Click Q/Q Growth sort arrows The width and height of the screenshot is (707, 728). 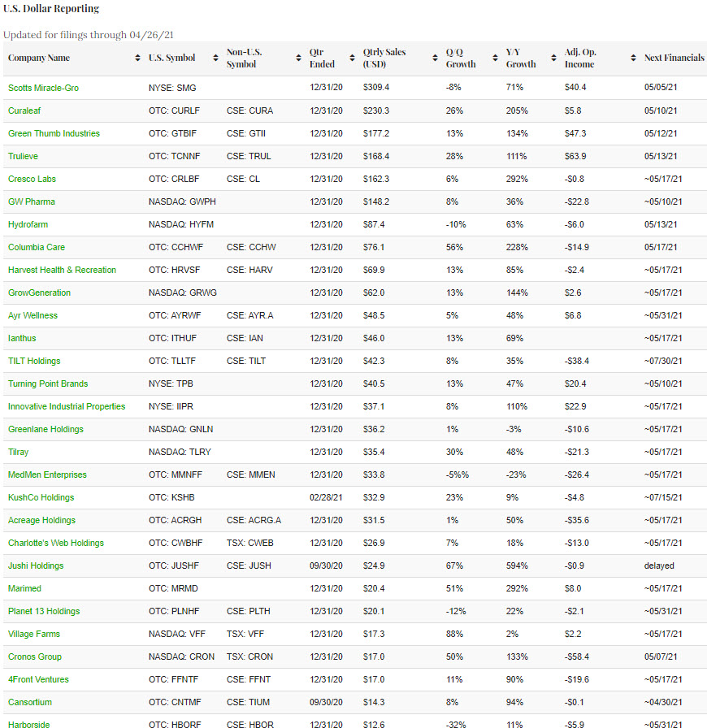pyautogui.click(x=495, y=58)
